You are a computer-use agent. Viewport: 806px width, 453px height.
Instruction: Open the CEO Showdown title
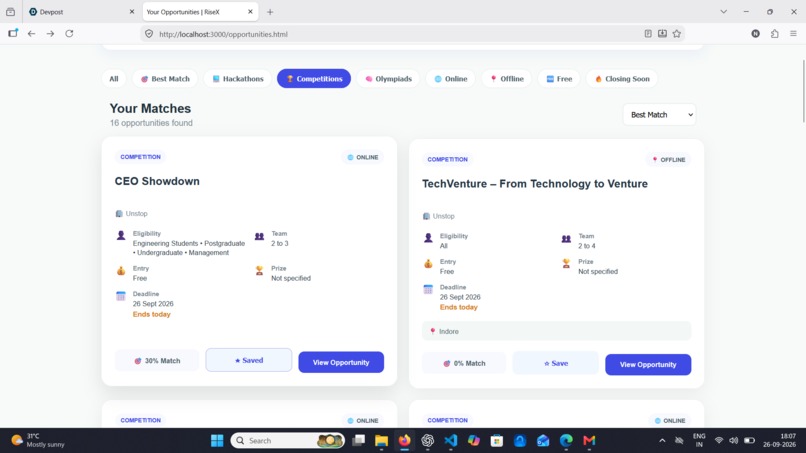pos(157,181)
